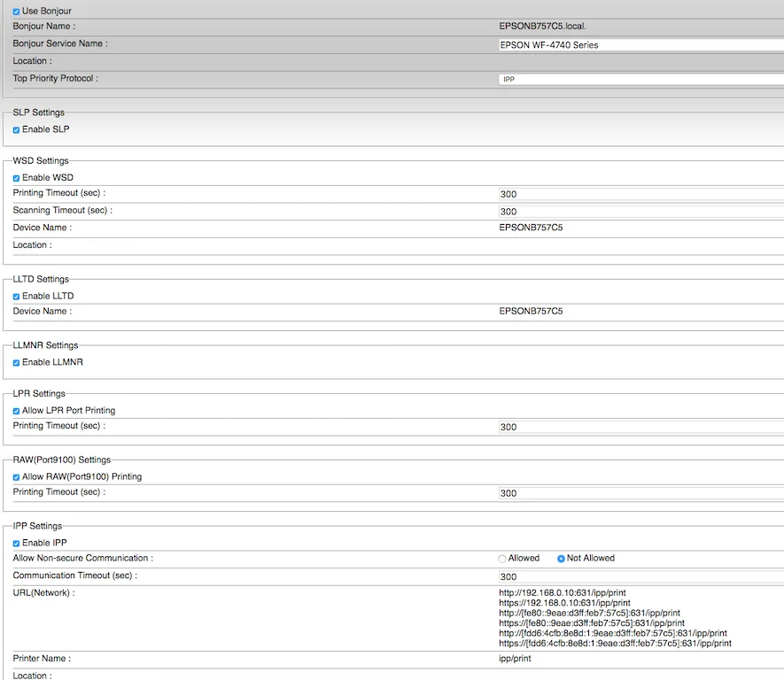The height and width of the screenshot is (680, 784).
Task: Toggle the Enable IPP checkbox
Action: coord(17,544)
